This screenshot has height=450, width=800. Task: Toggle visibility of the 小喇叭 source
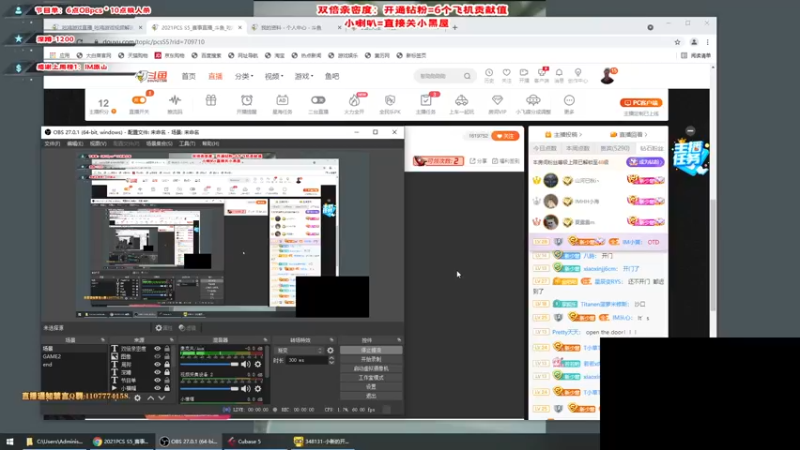(158, 388)
